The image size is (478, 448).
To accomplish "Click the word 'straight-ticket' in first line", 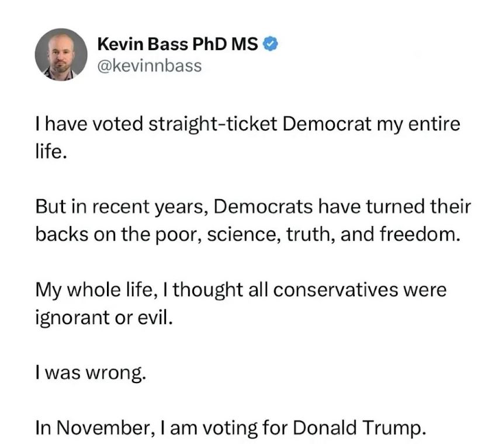I will pos(213,124).
